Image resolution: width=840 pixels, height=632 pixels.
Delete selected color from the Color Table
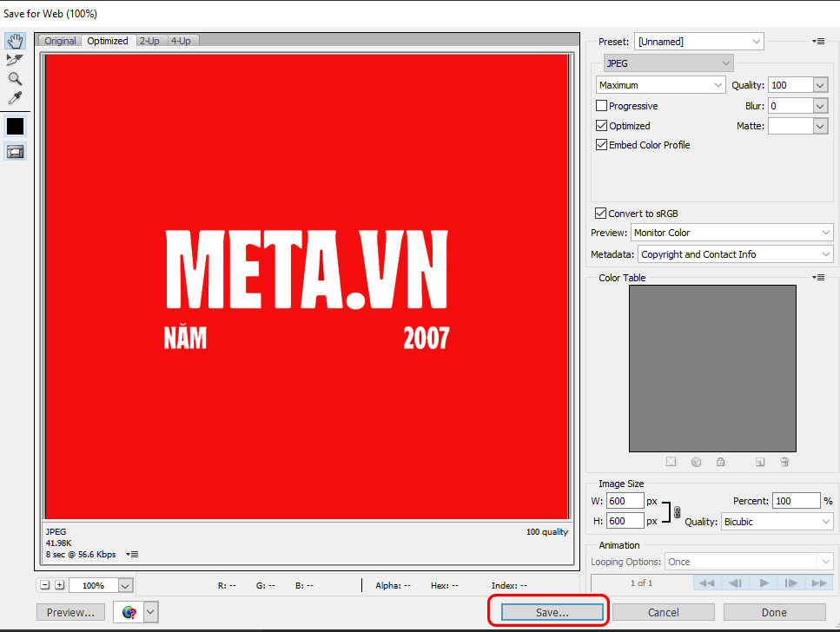784,462
